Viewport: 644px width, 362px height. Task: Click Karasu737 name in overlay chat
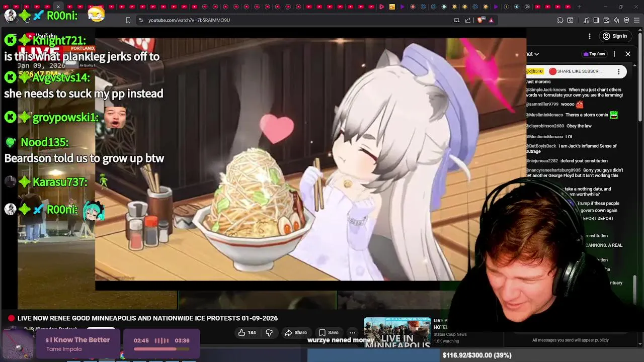tap(60, 182)
